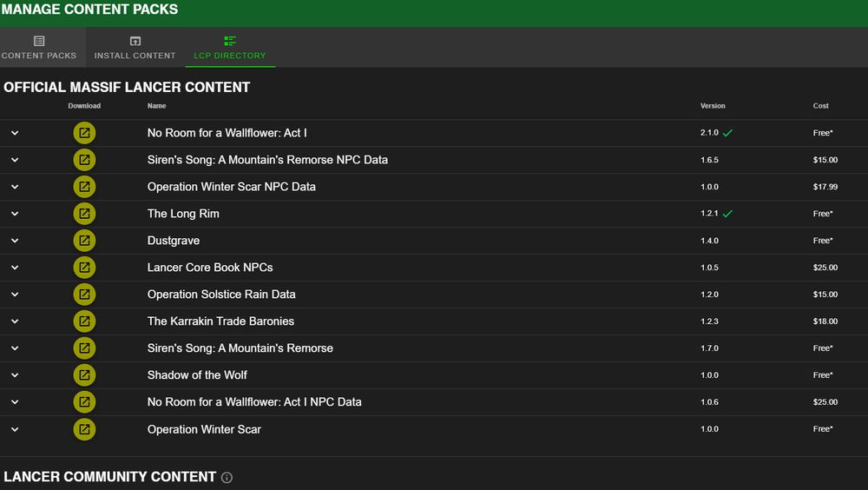868x490 pixels.
Task: Open download link for Operation Winter Scar NPC Data
Action: coord(84,187)
